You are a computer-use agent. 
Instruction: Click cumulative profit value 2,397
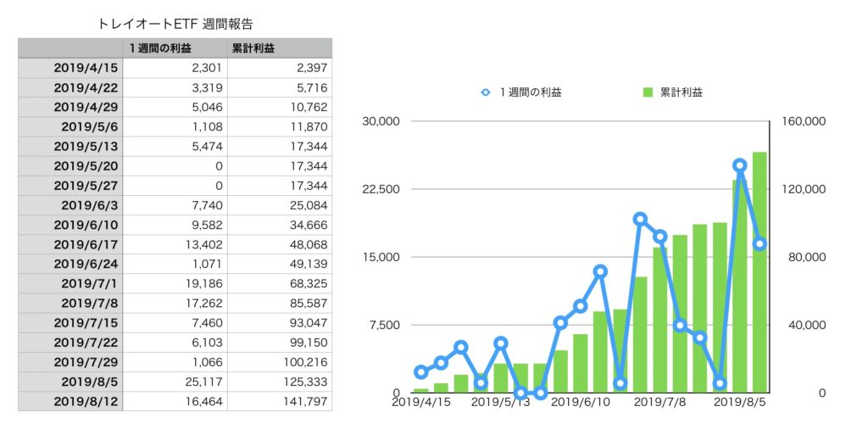pyautogui.click(x=314, y=68)
